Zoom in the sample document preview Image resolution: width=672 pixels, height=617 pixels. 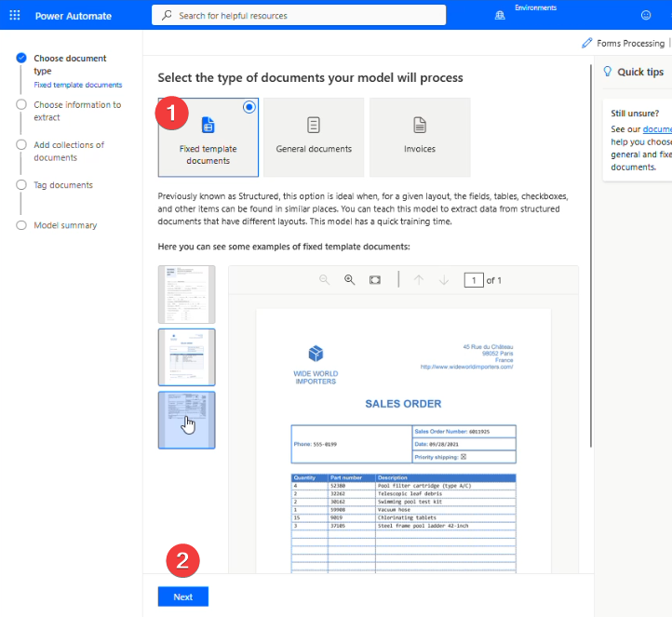click(x=350, y=280)
